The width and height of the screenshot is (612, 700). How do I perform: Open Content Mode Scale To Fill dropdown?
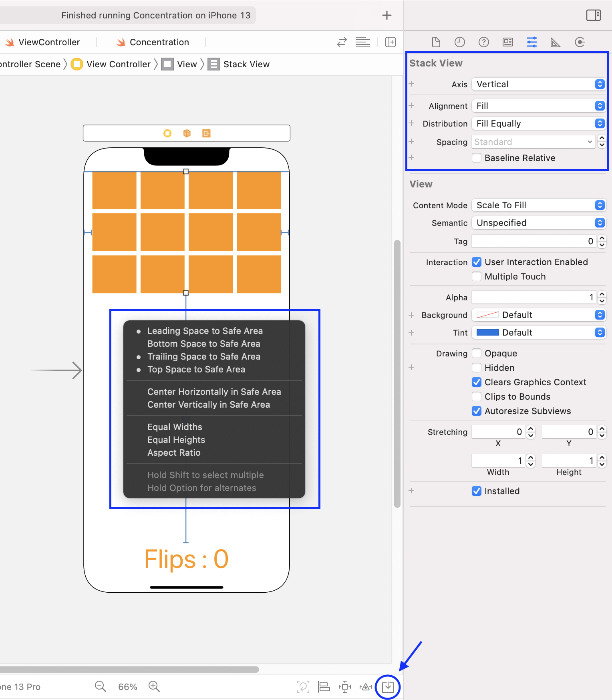(x=538, y=205)
